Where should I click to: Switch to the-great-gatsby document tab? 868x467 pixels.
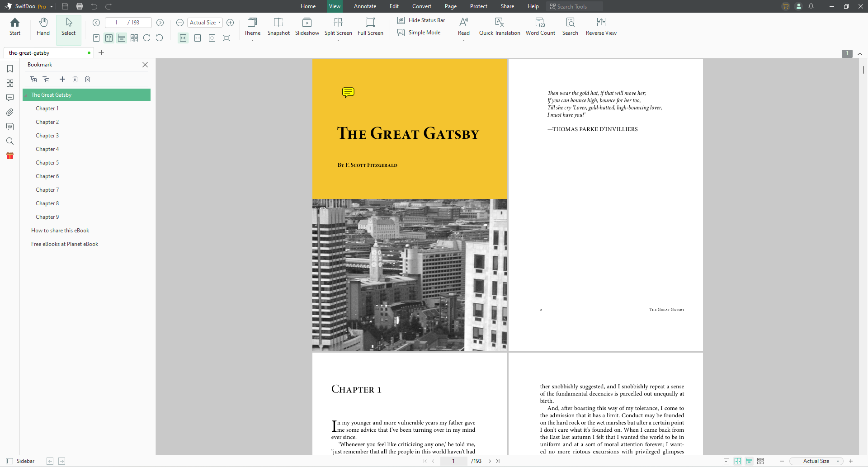pyautogui.click(x=48, y=53)
